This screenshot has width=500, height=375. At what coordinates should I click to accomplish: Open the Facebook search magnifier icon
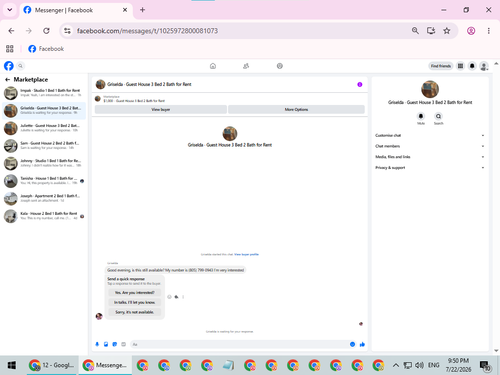[20, 66]
